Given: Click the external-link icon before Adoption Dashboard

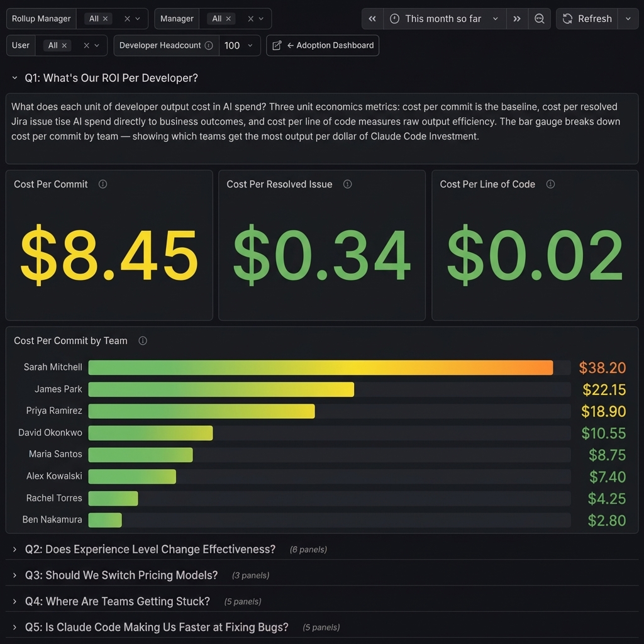Looking at the screenshot, I should [x=277, y=45].
